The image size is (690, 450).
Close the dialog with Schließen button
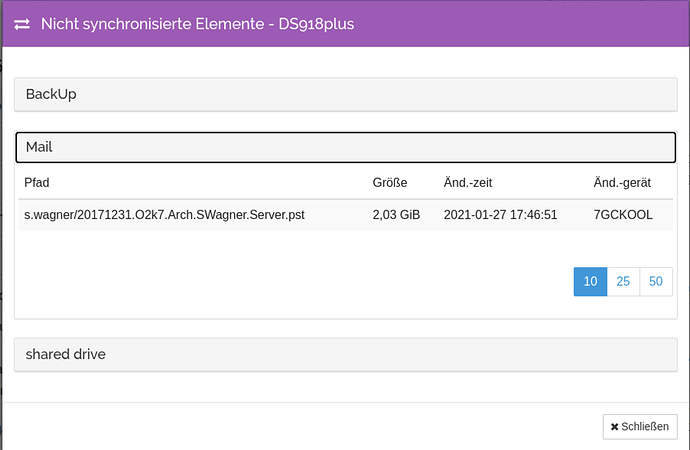pyautogui.click(x=640, y=427)
